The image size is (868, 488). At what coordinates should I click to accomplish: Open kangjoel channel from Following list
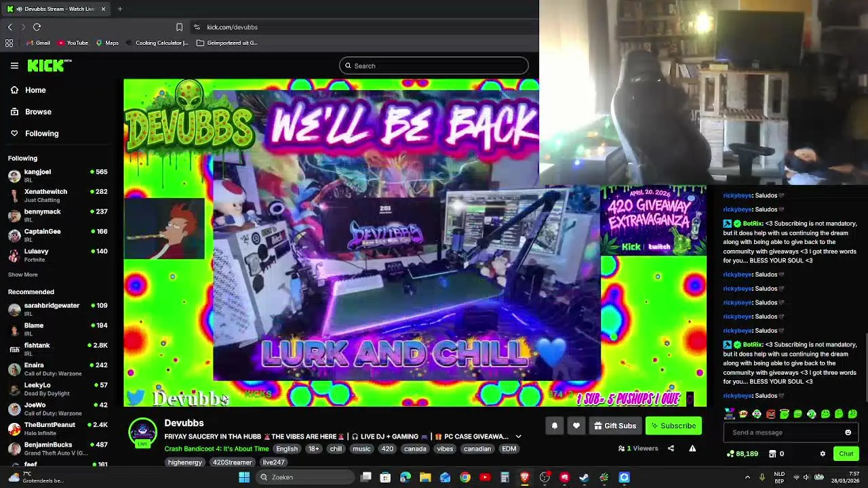pos(58,176)
